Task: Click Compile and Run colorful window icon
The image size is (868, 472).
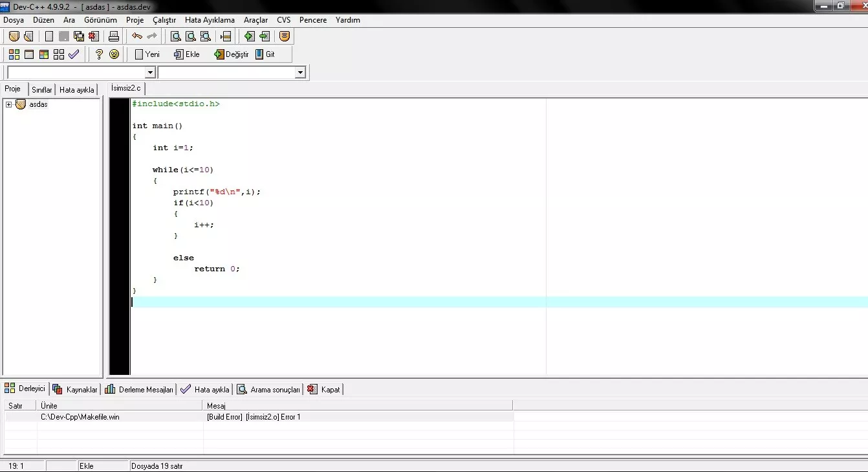Action: tap(44, 54)
